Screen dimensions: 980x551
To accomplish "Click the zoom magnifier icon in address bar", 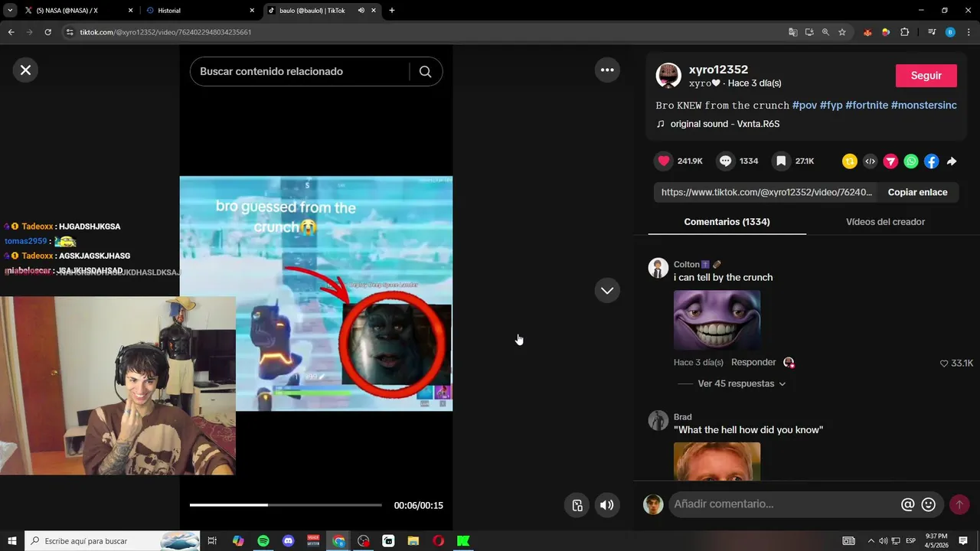I will coord(825,32).
